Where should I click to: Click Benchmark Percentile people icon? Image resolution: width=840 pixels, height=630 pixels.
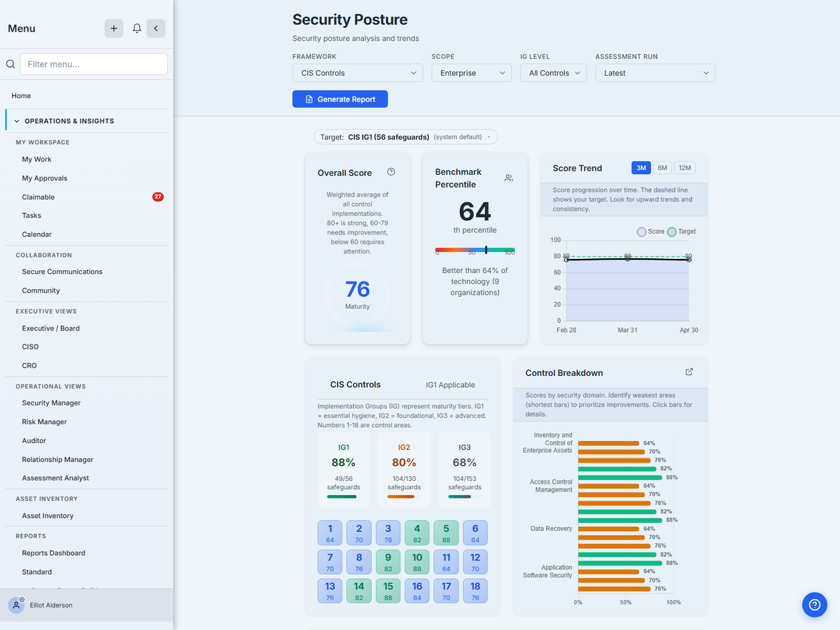[x=509, y=178]
